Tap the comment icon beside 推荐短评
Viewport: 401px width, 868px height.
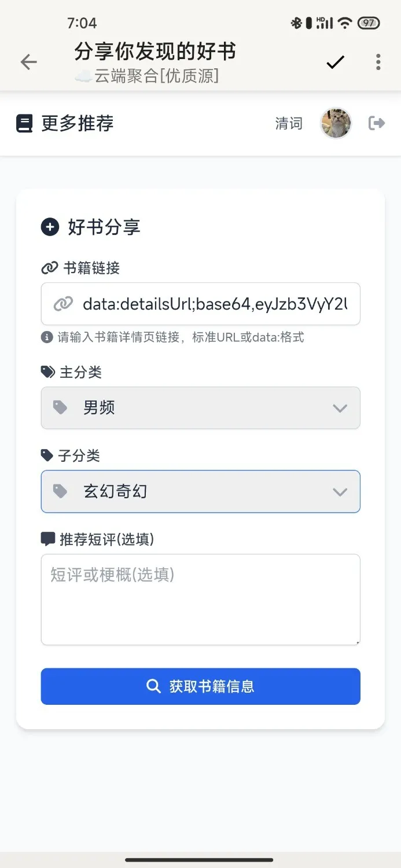48,539
